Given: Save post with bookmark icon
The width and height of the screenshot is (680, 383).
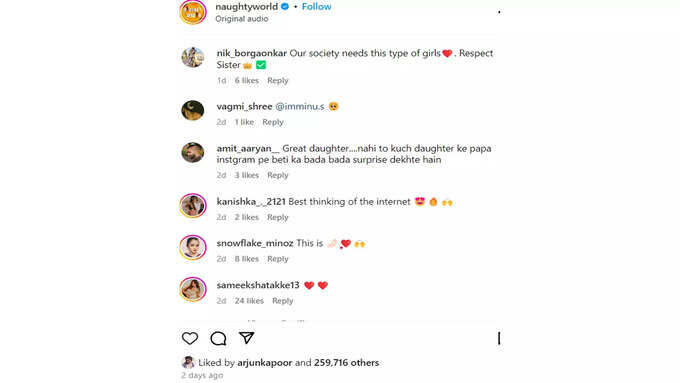Looking at the screenshot, I should pos(499,338).
